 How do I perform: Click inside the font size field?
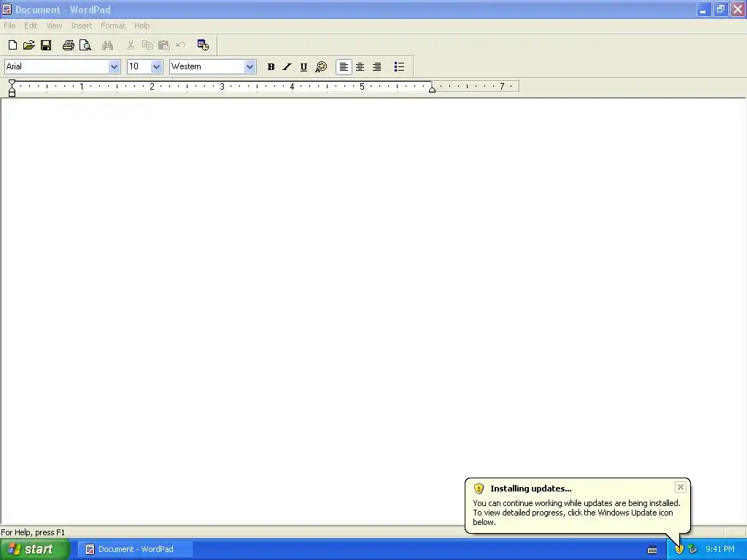click(x=139, y=66)
